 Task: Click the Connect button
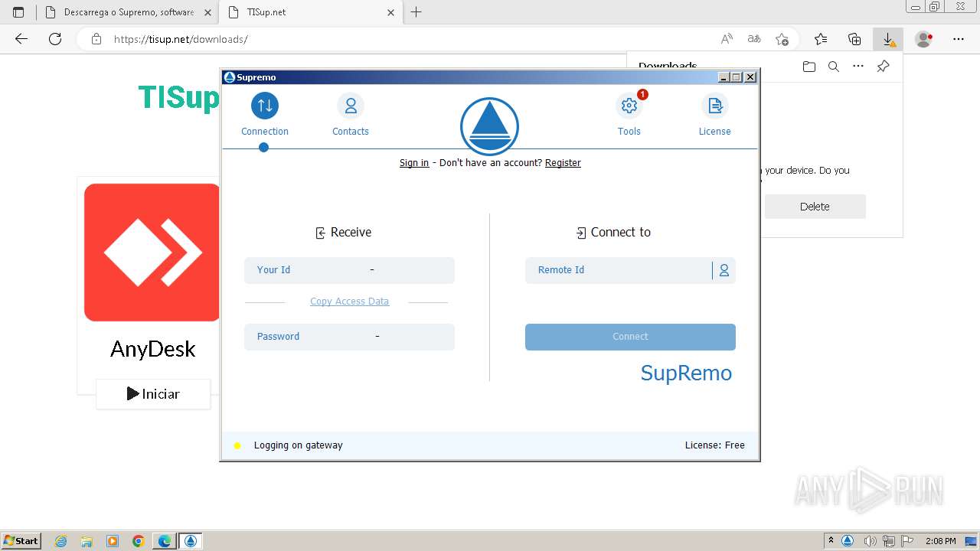click(x=630, y=337)
